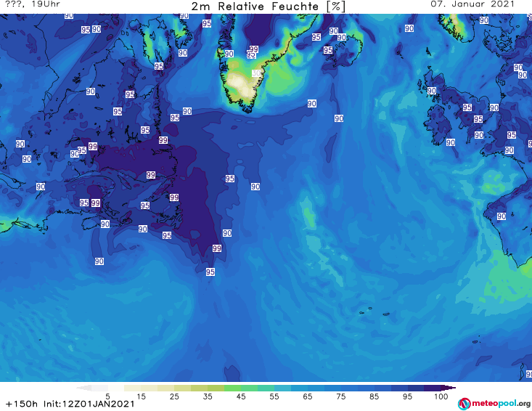Pick the grey arrow start of color legend
Viewport: 532px width, 411px height.
[83, 388]
